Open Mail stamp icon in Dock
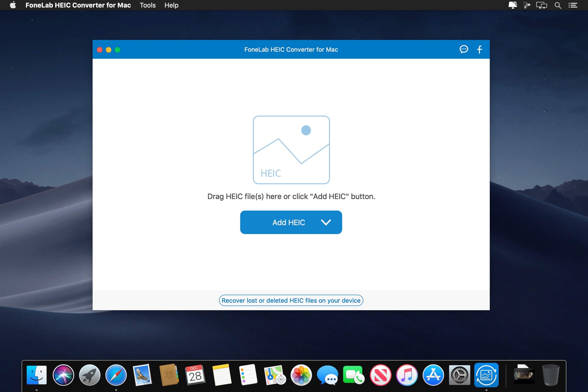The width and height of the screenshot is (588, 392). point(142,375)
